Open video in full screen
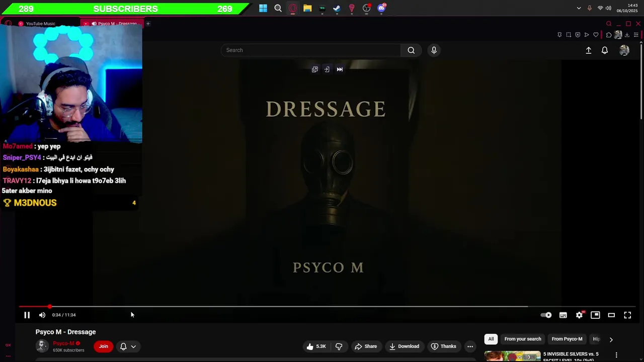Image resolution: width=644 pixels, height=362 pixels. click(627, 315)
